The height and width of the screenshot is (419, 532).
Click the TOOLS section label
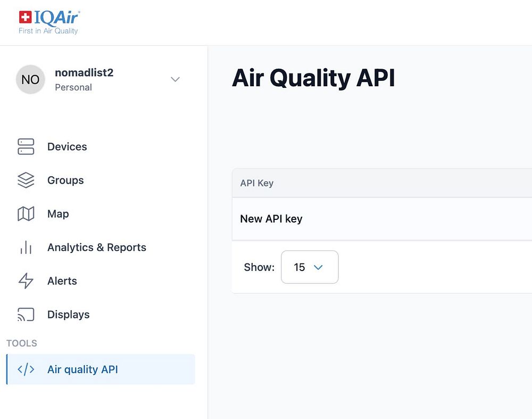tap(22, 343)
